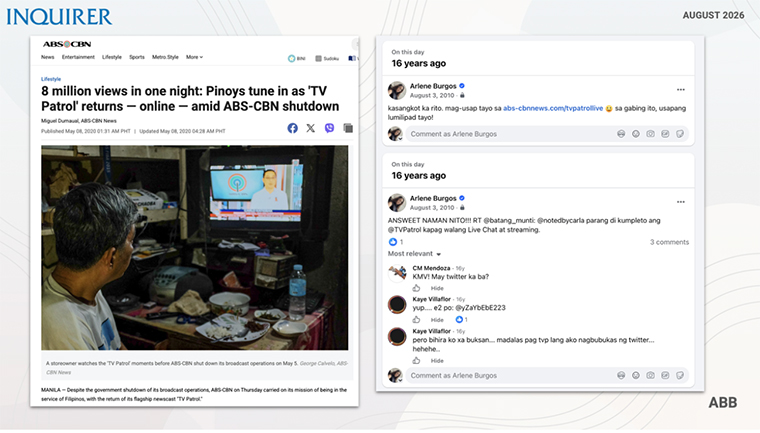This screenshot has width=760, height=433.
Task: Open CM Mendoza's profile name
Action: (431, 268)
